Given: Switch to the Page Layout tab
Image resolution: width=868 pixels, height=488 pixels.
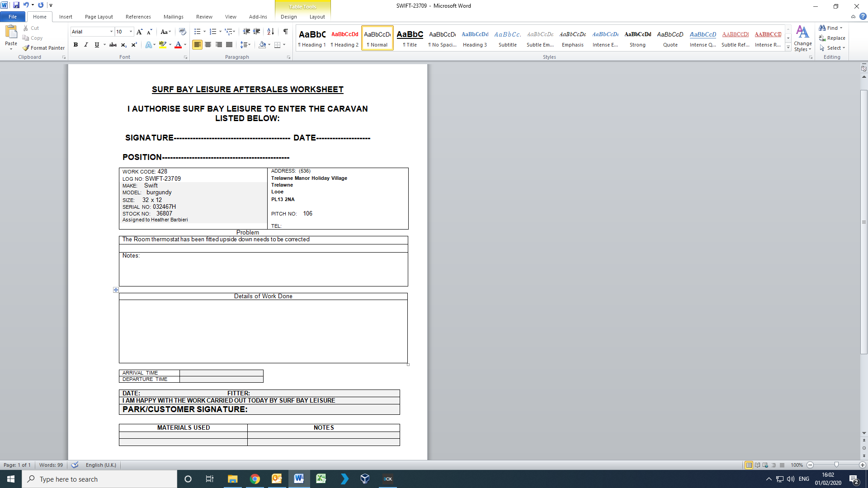Looking at the screenshot, I should click(99, 17).
